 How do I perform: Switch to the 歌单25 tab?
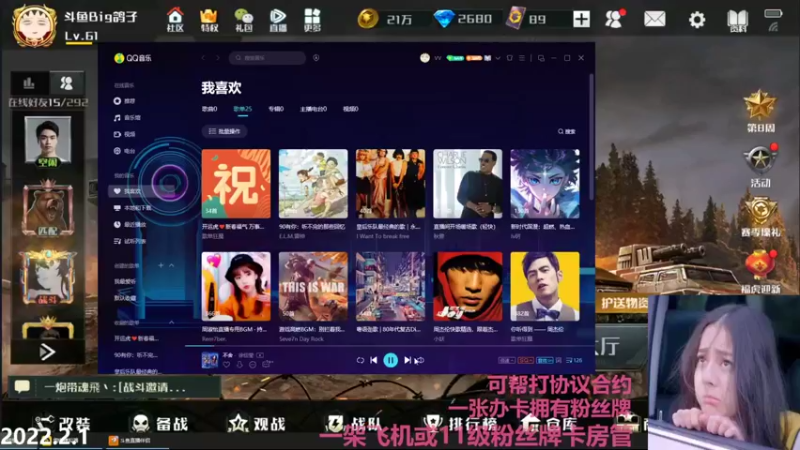tap(243, 109)
